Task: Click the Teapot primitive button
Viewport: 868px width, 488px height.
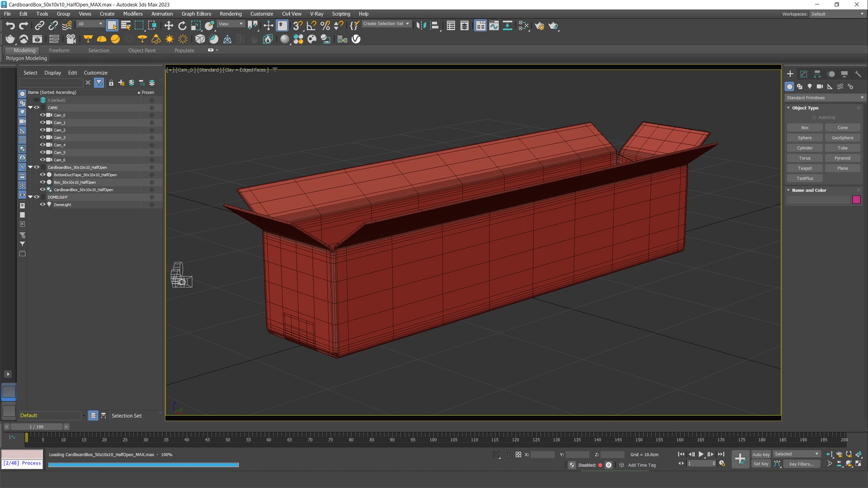Action: tap(805, 168)
